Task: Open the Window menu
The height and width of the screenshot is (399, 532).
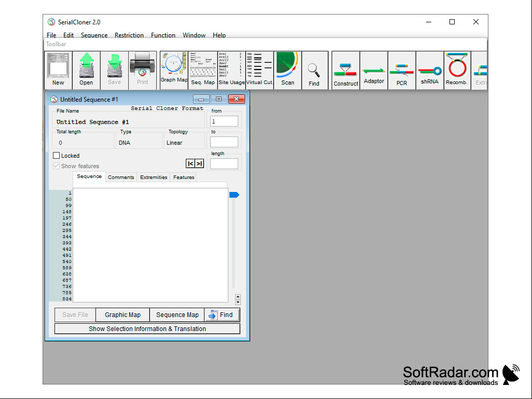Action: (x=194, y=35)
